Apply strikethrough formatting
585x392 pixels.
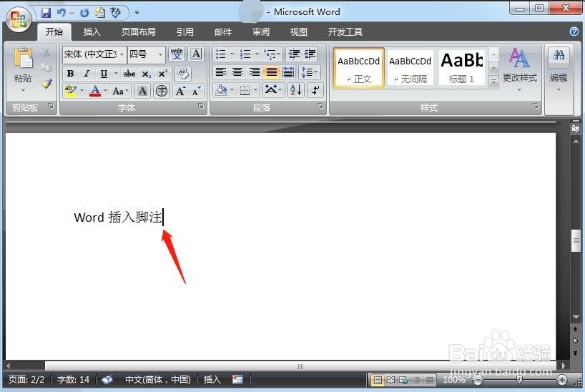(129, 74)
